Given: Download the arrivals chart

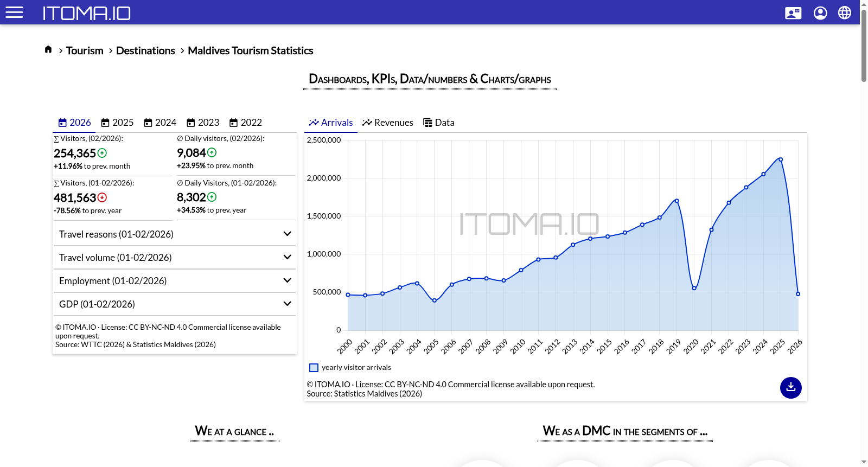Looking at the screenshot, I should (791, 388).
